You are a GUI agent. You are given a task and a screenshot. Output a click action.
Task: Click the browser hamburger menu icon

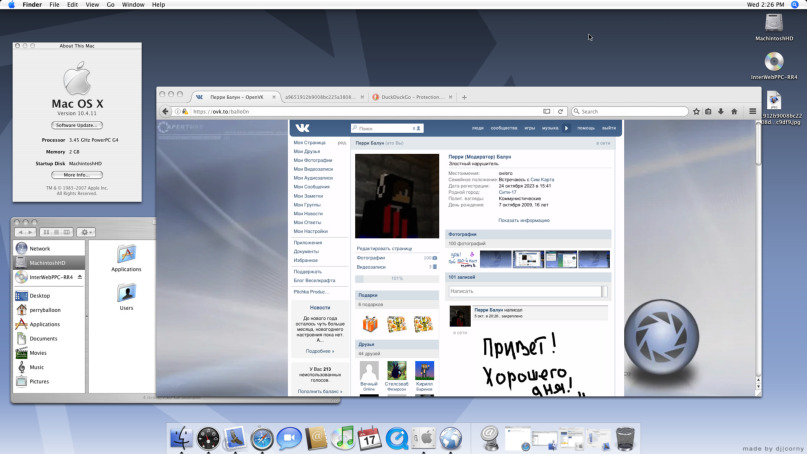[x=752, y=111]
